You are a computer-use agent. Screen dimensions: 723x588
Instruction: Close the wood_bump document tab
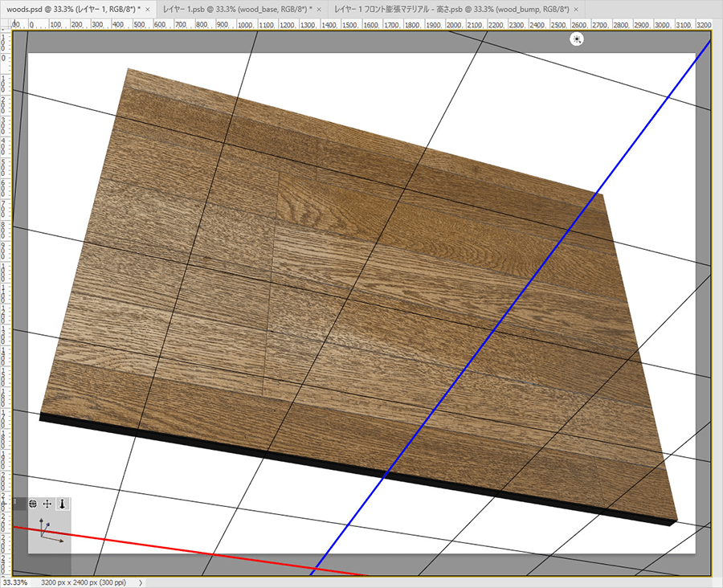point(576,9)
